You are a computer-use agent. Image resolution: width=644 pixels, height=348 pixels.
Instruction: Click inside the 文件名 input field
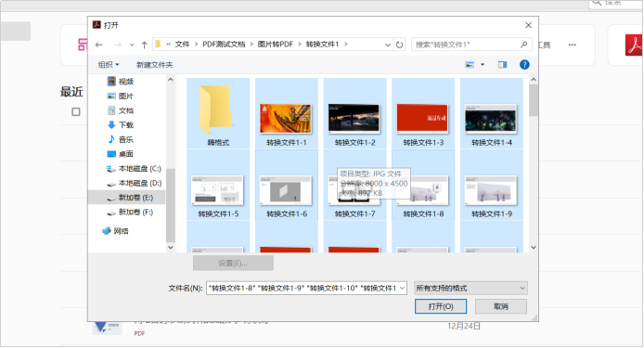click(303, 288)
